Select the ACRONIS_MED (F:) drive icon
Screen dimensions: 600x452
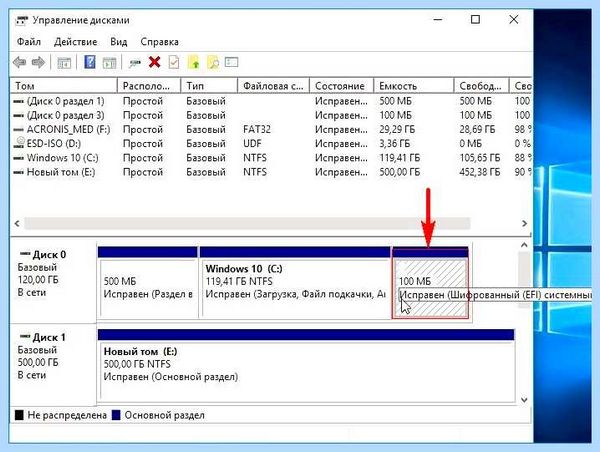pyautogui.click(x=18, y=130)
